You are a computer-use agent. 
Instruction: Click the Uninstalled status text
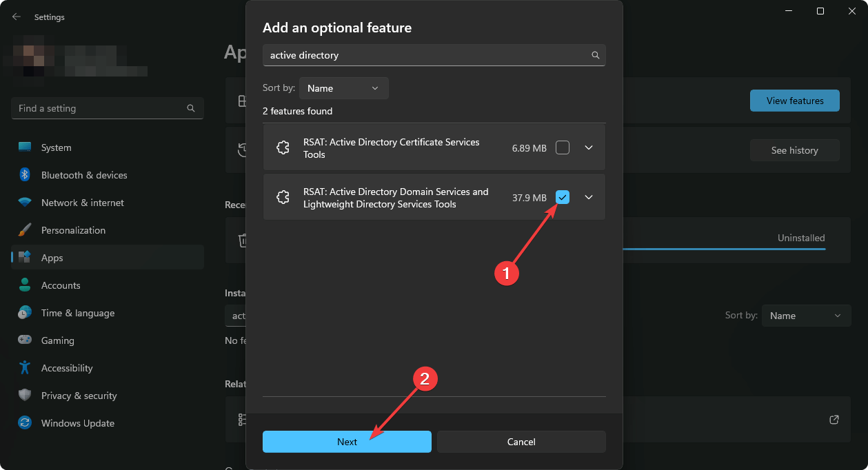pyautogui.click(x=801, y=238)
